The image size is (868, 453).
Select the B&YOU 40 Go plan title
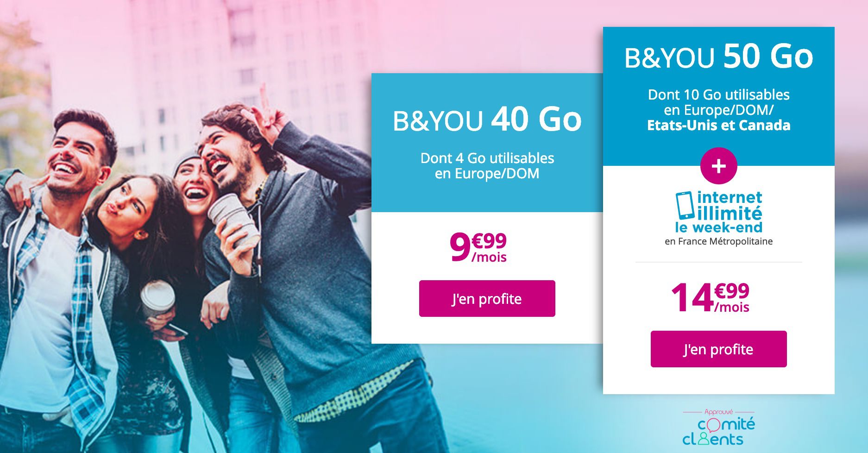487,120
